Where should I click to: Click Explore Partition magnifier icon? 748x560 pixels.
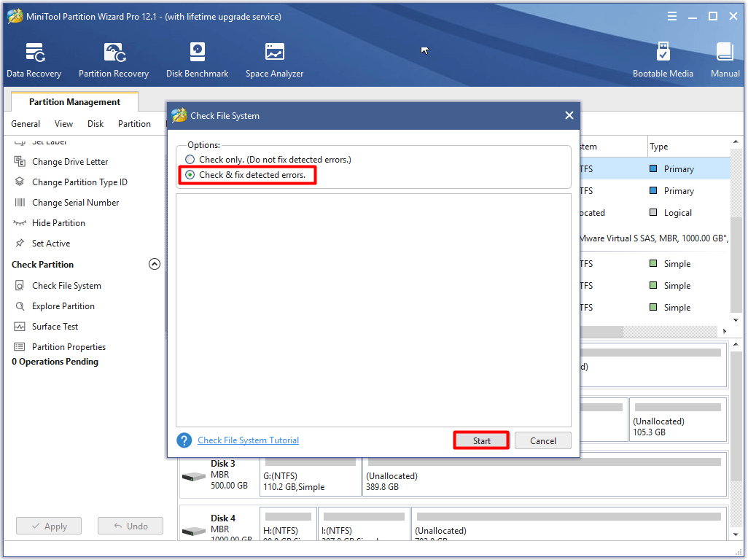[20, 306]
